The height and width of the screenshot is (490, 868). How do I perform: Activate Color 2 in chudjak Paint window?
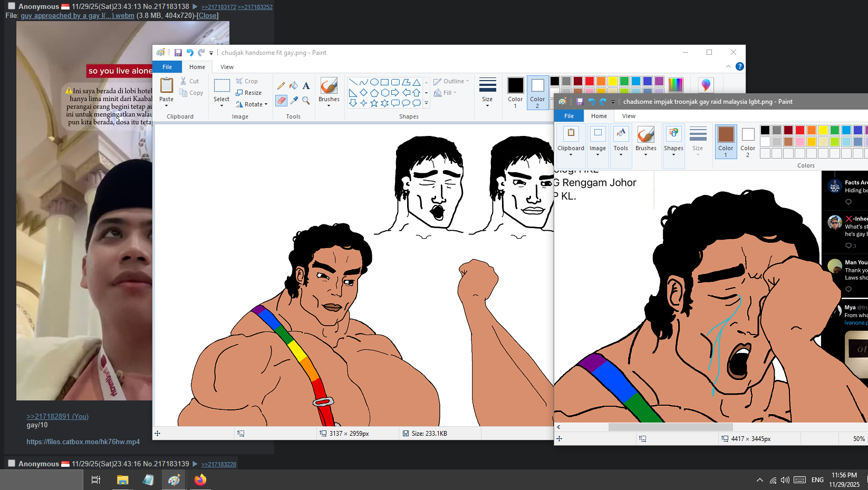click(537, 92)
